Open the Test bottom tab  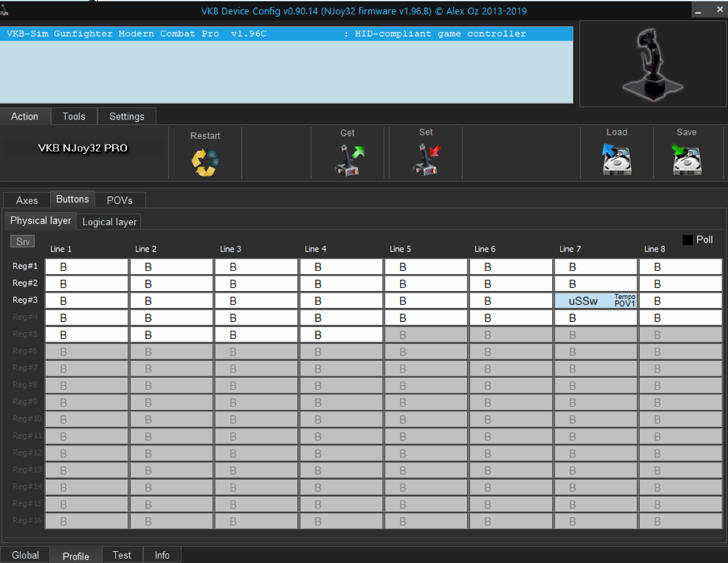[x=122, y=555]
